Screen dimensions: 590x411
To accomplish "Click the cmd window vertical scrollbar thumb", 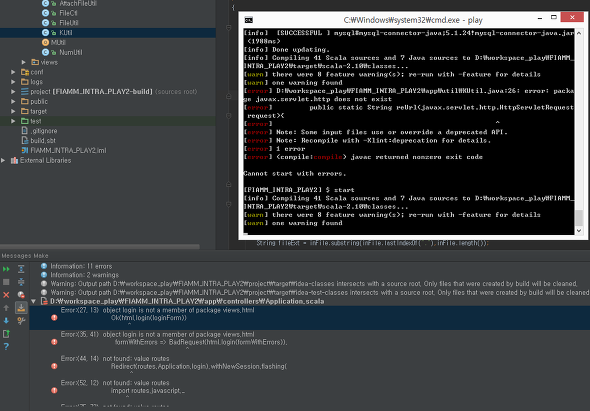I will click(579, 218).
